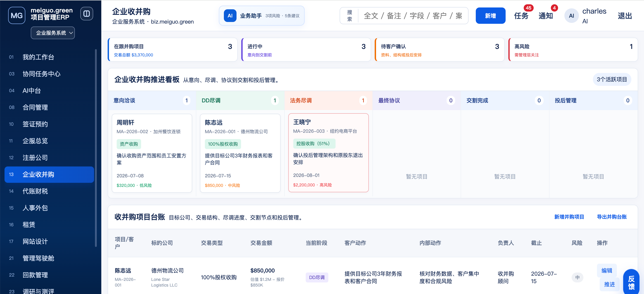Click the 高风险 stat card
Screen dimensions: 644x294
(x=573, y=50)
